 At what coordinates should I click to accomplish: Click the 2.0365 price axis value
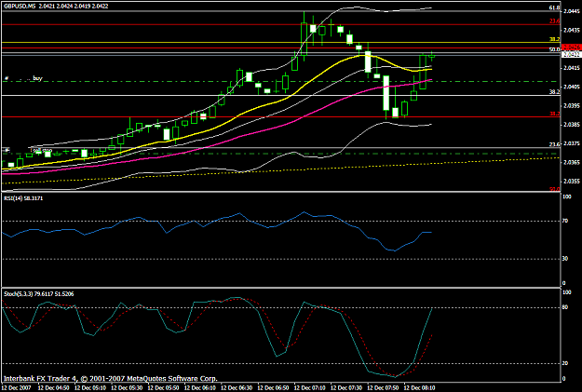(571, 162)
